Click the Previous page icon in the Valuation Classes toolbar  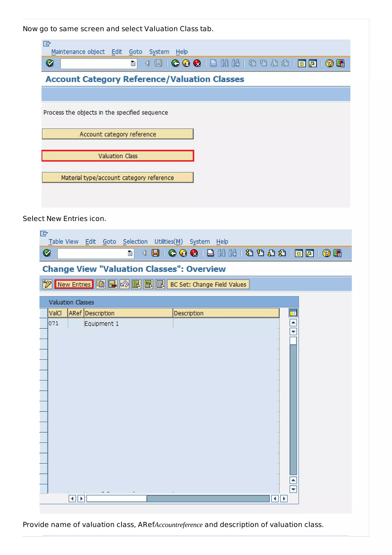point(260,253)
